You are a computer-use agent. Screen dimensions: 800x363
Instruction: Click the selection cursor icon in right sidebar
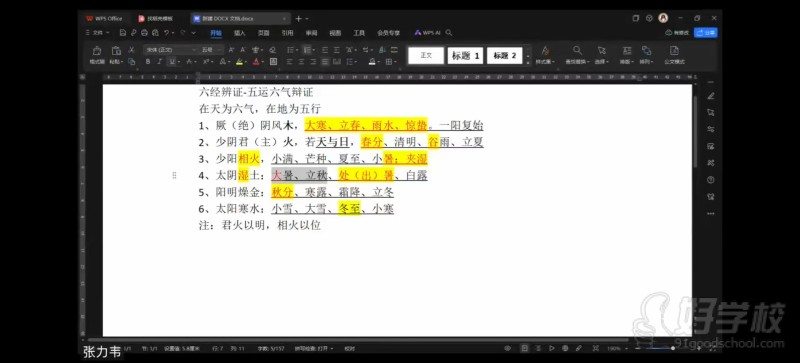[x=711, y=113]
